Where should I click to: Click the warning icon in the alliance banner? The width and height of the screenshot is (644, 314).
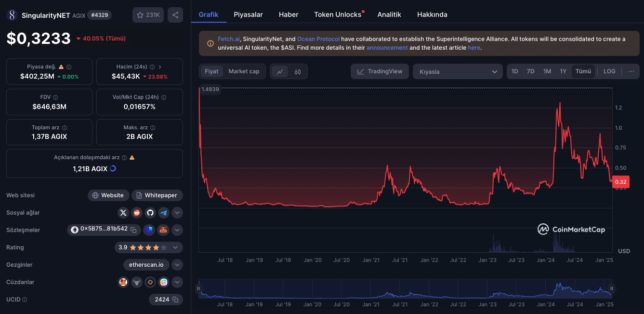pyautogui.click(x=210, y=43)
